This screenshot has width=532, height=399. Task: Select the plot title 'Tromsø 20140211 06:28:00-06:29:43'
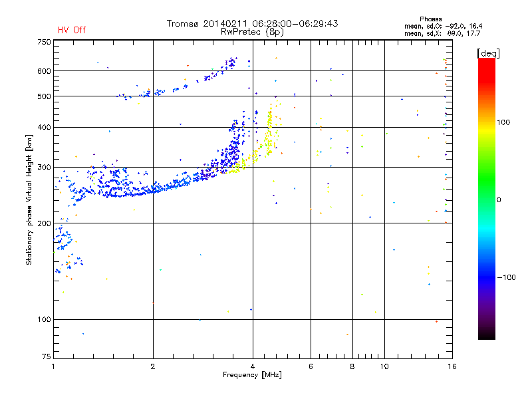point(252,23)
